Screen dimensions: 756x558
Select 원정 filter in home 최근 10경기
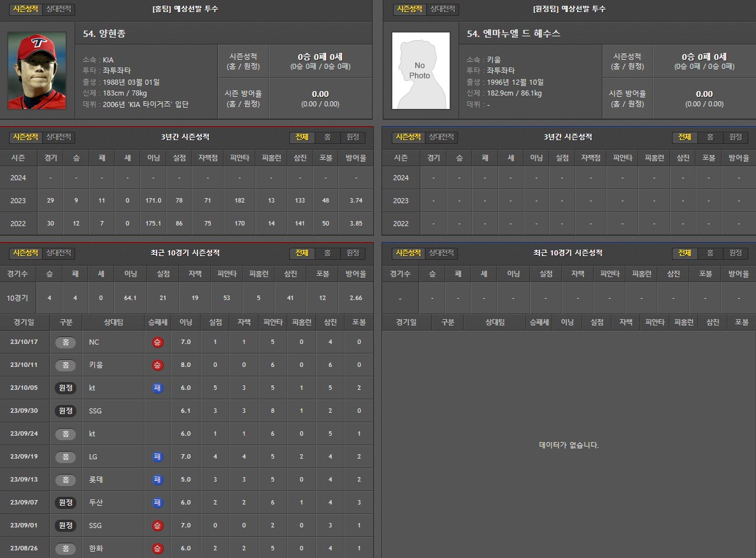(353, 253)
